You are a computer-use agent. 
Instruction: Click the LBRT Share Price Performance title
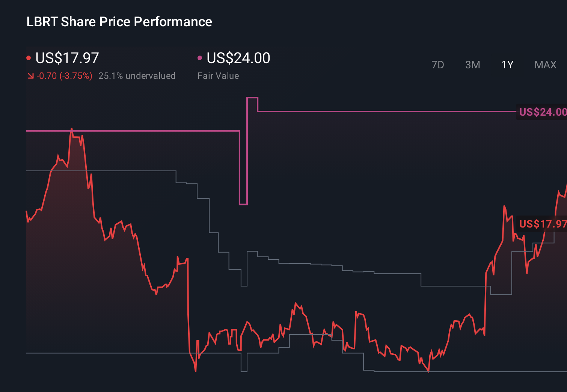pyautogui.click(x=119, y=22)
